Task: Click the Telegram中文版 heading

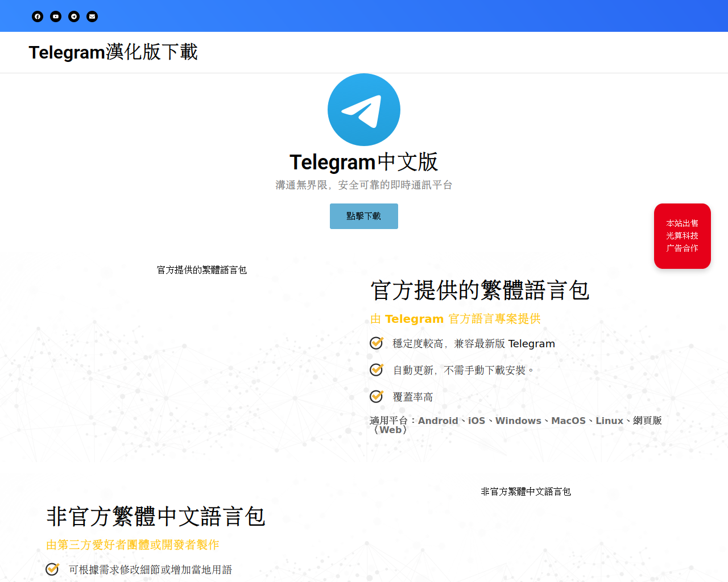Action: 364,162
